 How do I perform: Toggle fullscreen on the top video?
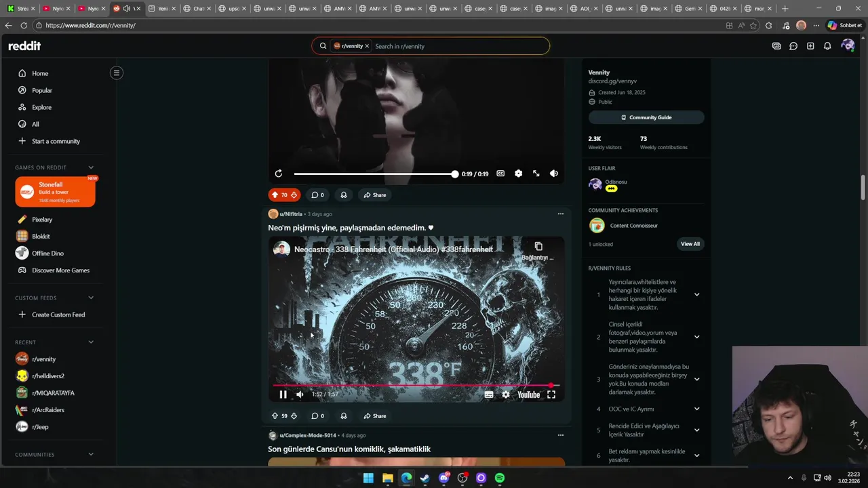pyautogui.click(x=536, y=174)
